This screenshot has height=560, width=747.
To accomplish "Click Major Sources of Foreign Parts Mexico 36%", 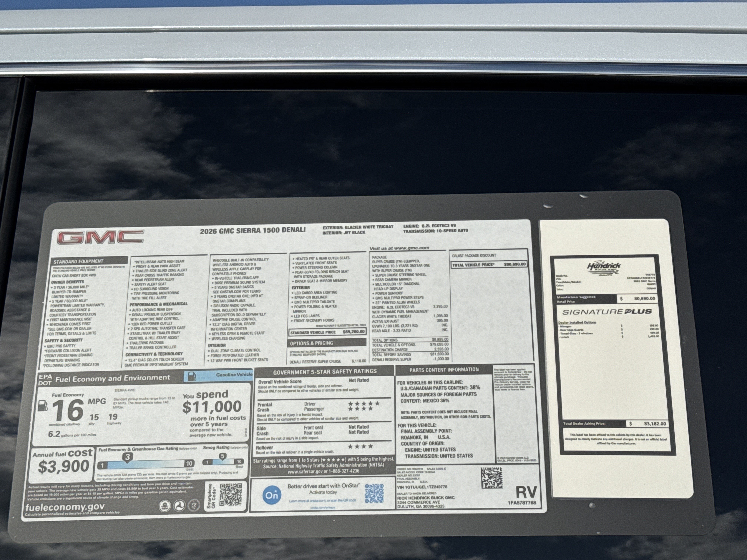I will 438,397.
